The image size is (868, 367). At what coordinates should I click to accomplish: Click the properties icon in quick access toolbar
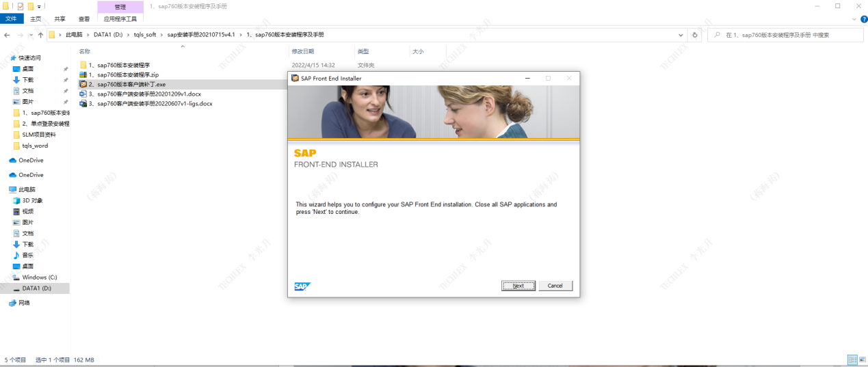coord(20,6)
